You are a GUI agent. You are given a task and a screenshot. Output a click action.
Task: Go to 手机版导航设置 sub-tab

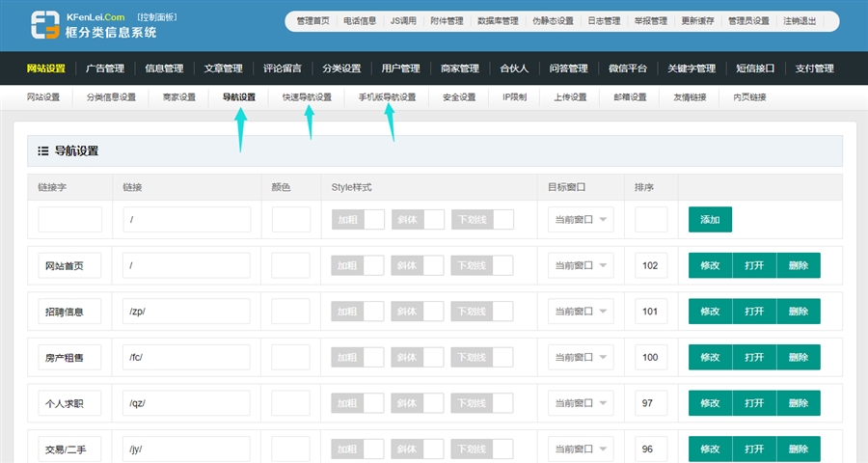387,97
